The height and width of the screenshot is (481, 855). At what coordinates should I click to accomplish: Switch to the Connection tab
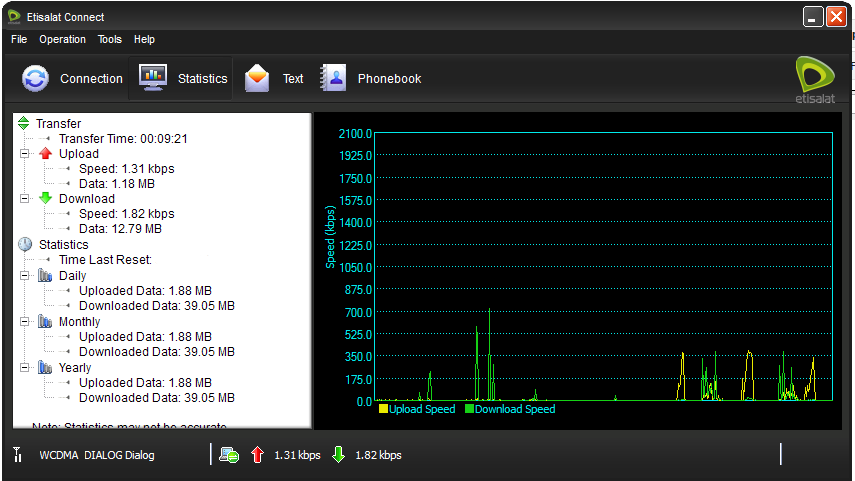[72, 79]
